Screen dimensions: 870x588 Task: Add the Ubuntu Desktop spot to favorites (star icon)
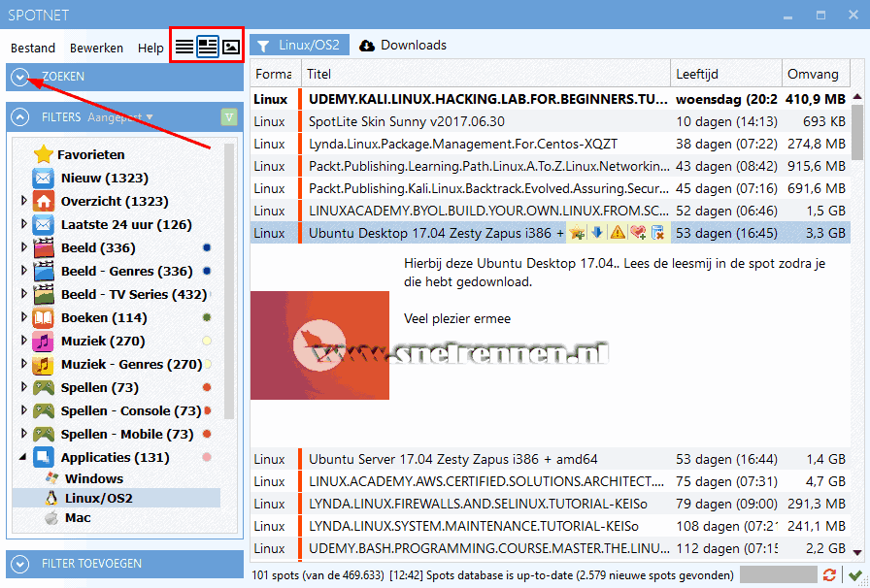(577, 233)
